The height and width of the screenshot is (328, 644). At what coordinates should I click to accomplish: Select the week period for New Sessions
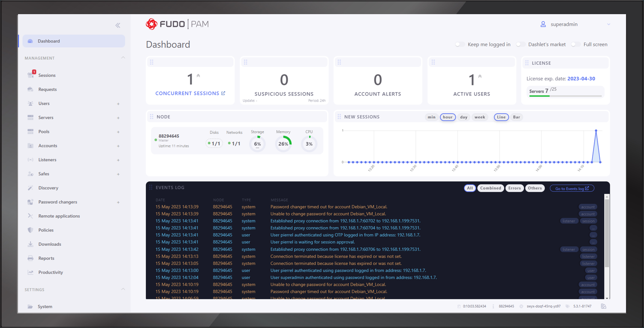pyautogui.click(x=480, y=117)
